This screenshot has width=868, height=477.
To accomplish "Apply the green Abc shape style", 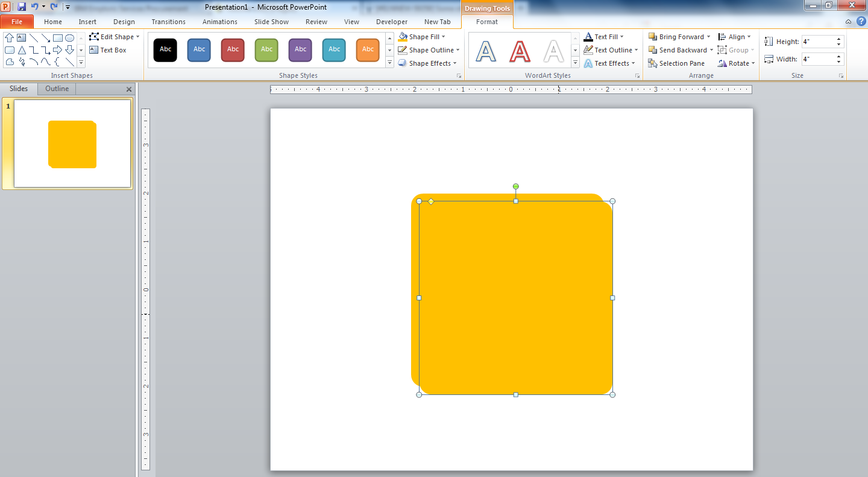I will pyautogui.click(x=266, y=49).
